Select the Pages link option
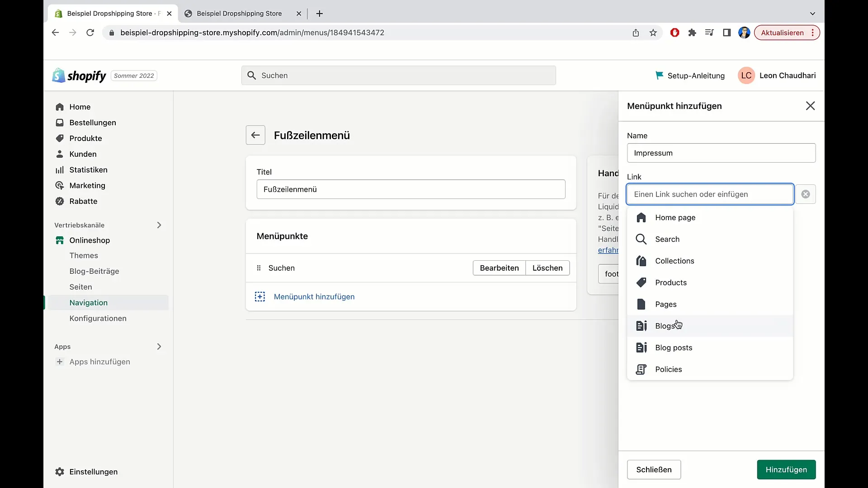This screenshot has width=868, height=488. point(666,304)
